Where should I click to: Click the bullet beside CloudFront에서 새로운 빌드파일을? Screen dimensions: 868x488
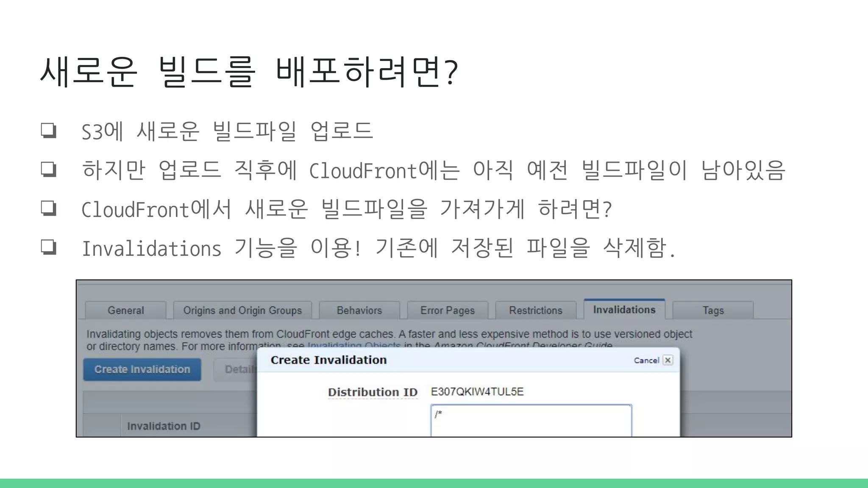pyautogui.click(x=48, y=208)
